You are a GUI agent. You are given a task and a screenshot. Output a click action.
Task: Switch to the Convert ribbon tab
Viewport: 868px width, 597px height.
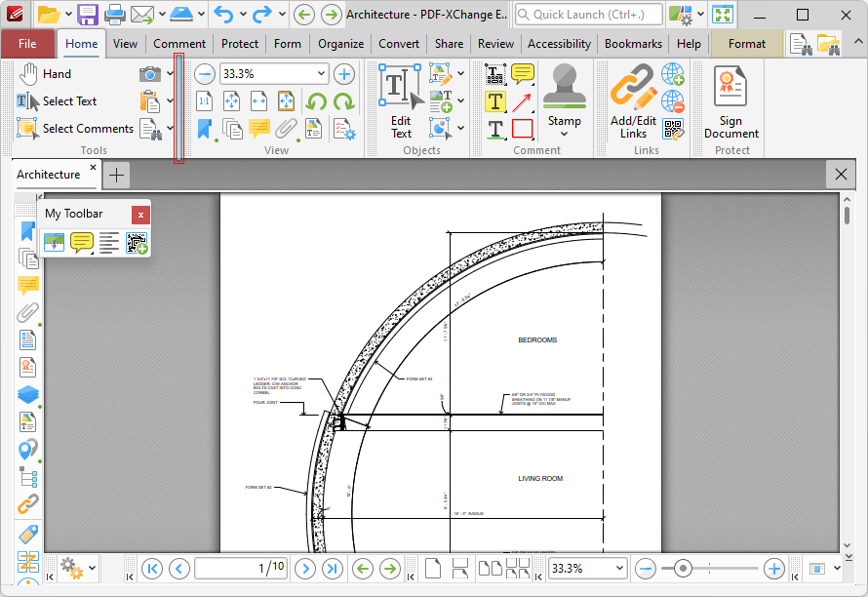[399, 44]
